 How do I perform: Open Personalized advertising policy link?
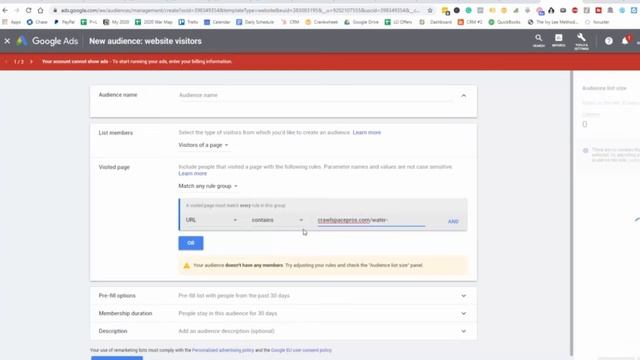coord(223,350)
